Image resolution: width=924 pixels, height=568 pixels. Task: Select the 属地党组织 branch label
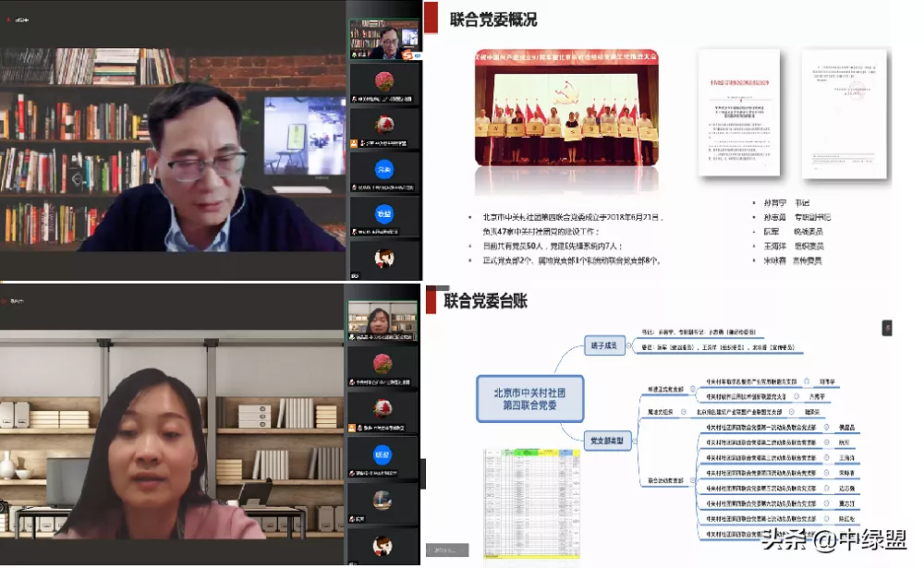click(x=660, y=412)
